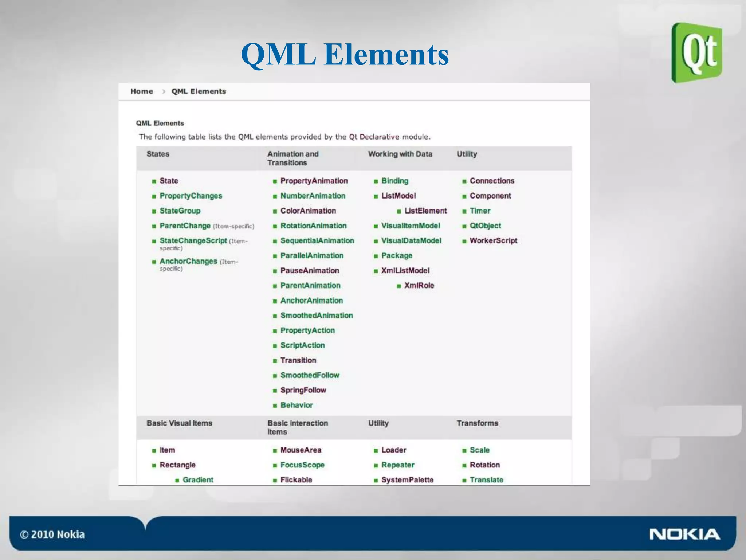Open the Repeater link
This screenshot has width=746, height=560.
[398, 465]
